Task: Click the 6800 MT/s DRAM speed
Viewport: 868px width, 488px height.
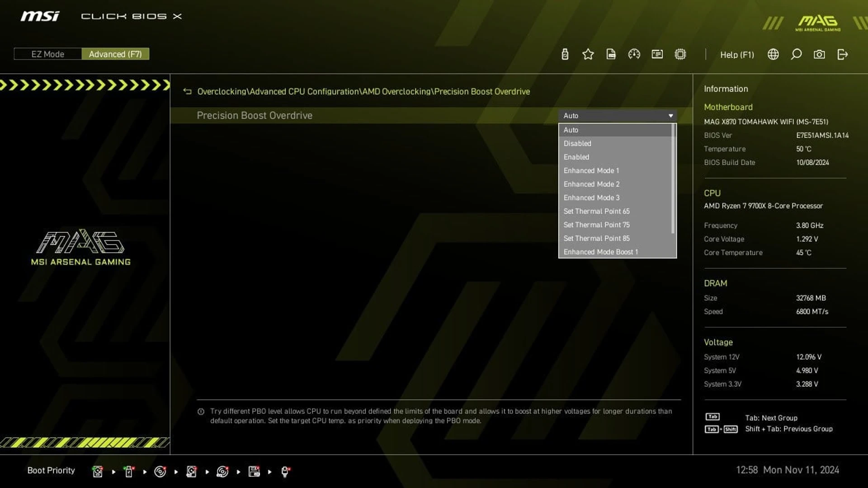Action: pos(812,311)
